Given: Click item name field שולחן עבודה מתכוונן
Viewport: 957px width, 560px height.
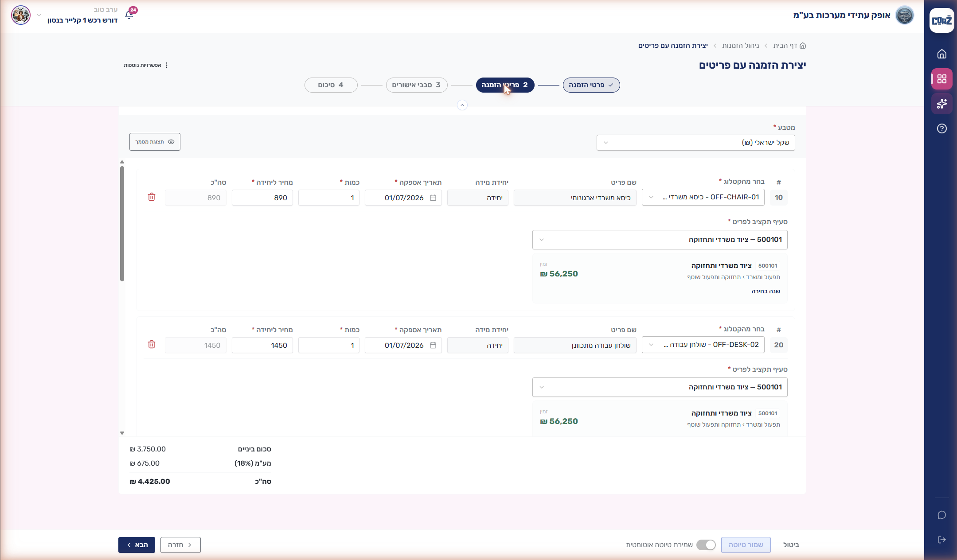Looking at the screenshot, I should pos(575,345).
